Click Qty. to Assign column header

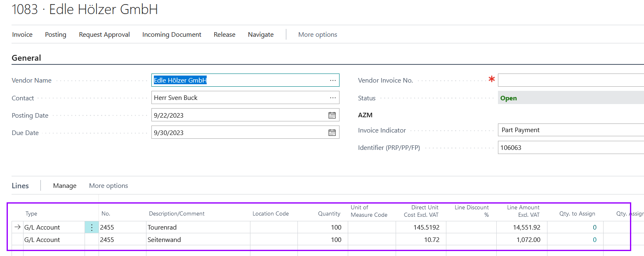point(577,214)
